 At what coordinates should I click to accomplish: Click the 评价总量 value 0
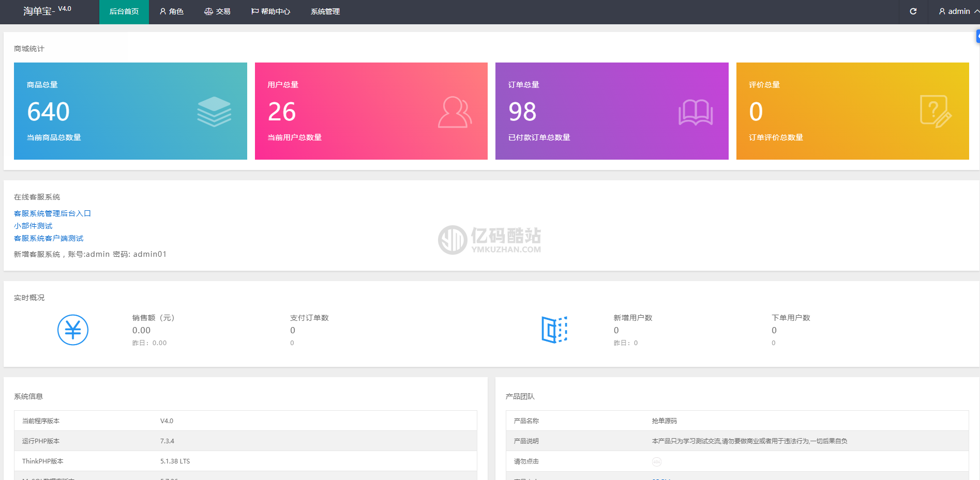(756, 112)
